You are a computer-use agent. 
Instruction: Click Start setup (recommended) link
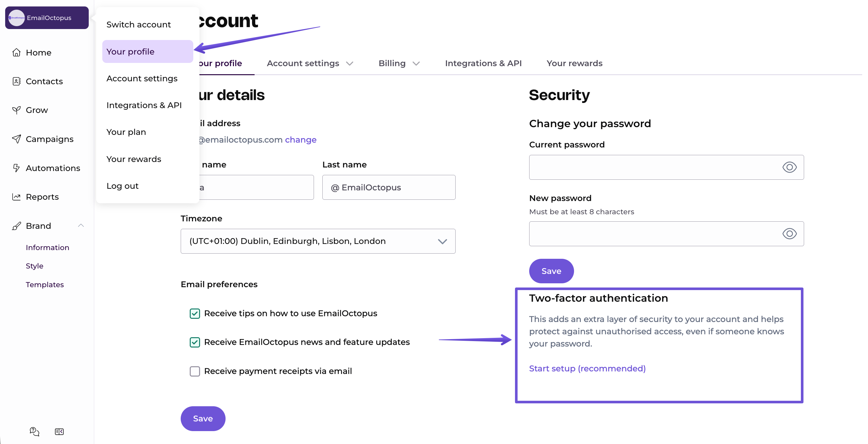coord(587,368)
